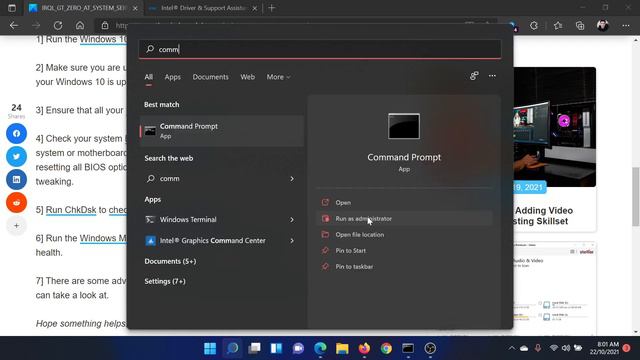Click Open for Command Prompt
Screen dimensions: 640x360
pos(404,202)
